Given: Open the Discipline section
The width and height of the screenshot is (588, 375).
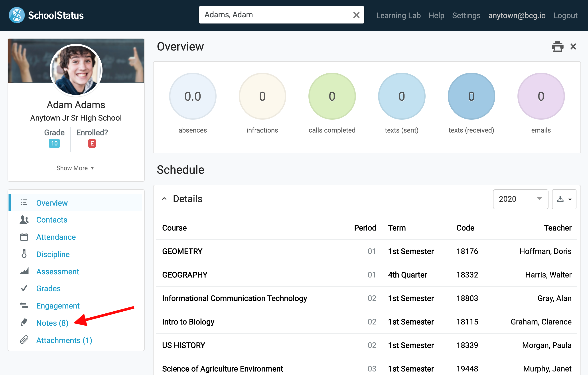Looking at the screenshot, I should 53,254.
